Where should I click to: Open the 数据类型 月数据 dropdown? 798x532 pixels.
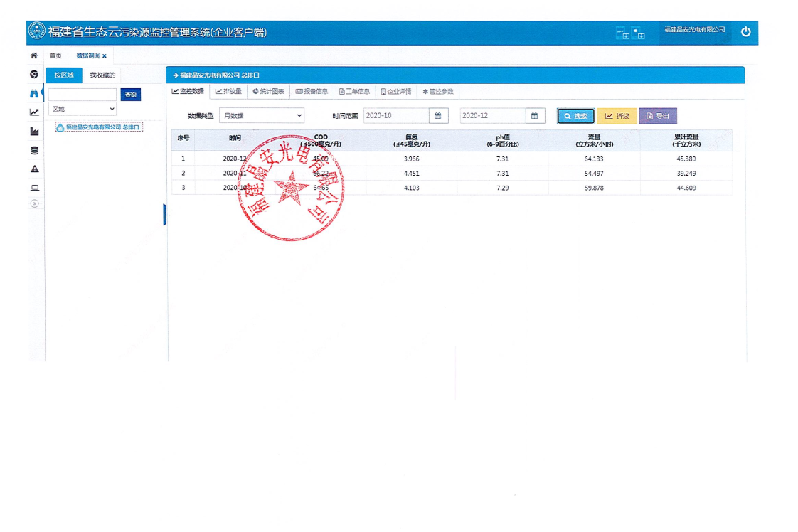[x=261, y=116]
